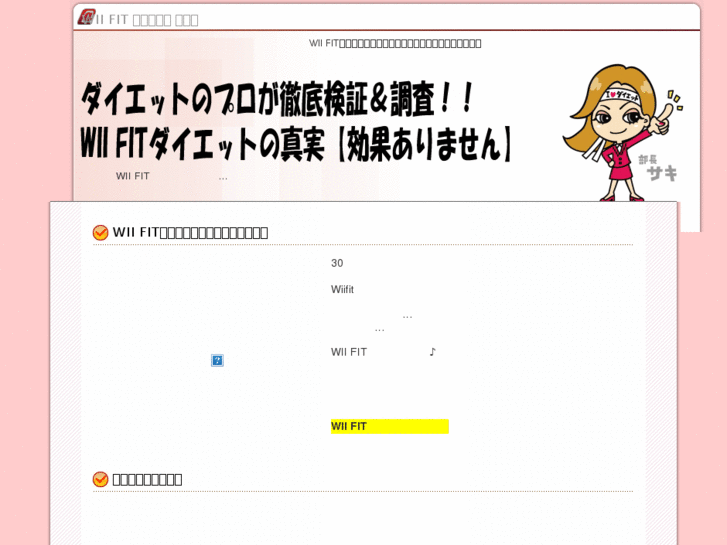727x545 pixels.
Task: Click the WII FIT section heading text
Action: pos(190,232)
